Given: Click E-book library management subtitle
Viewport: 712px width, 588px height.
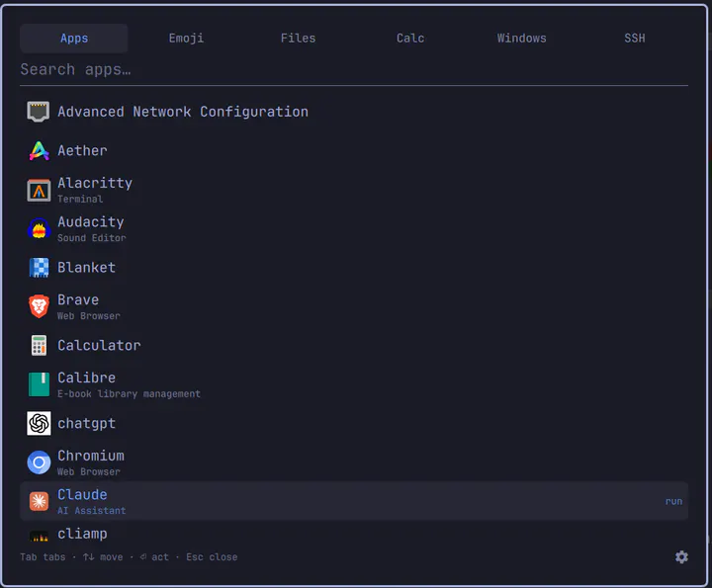Looking at the screenshot, I should (x=129, y=394).
